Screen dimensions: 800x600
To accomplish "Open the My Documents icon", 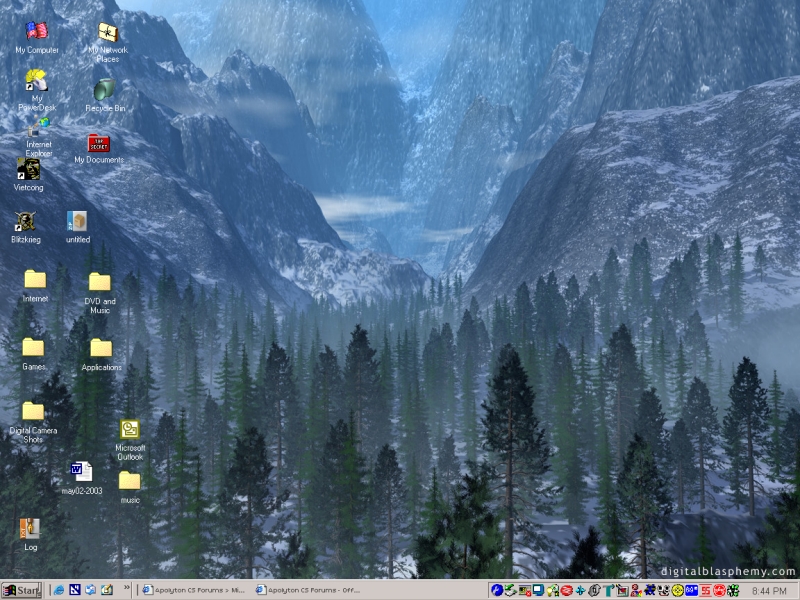I will tap(99, 144).
